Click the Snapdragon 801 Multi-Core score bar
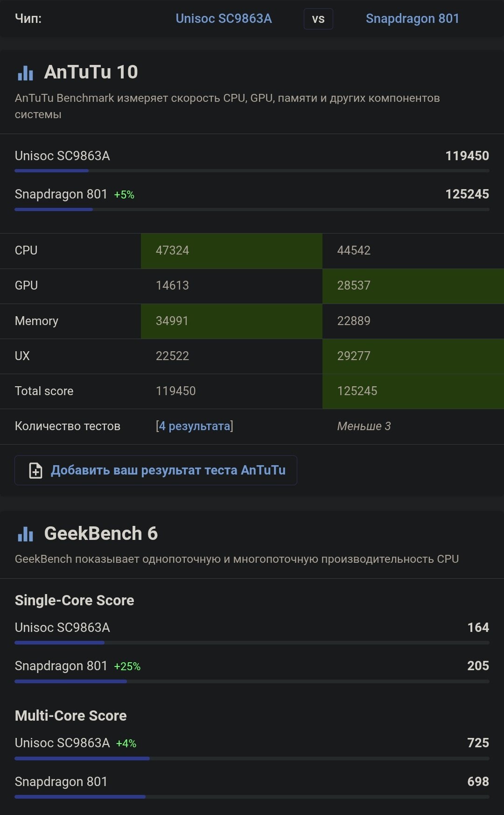The height and width of the screenshot is (815, 504). [x=80, y=797]
